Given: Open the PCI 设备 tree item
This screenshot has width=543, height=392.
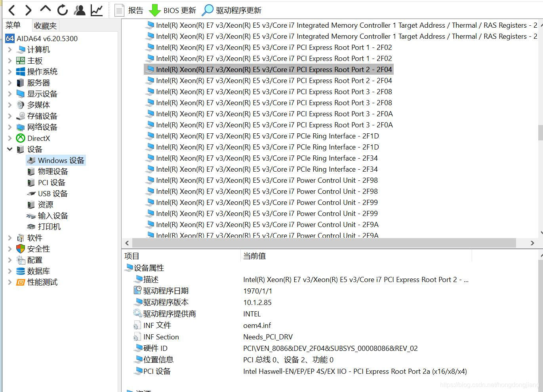Looking at the screenshot, I should [x=46, y=182].
